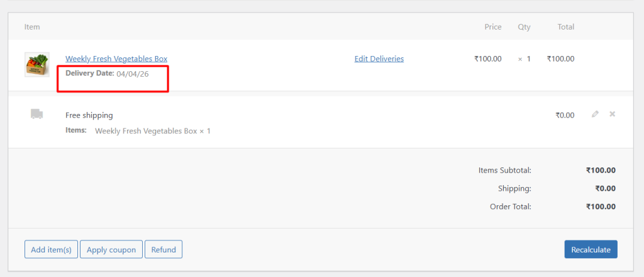Delete the Free shipping line with X
This screenshot has height=277, width=644.
click(x=613, y=115)
